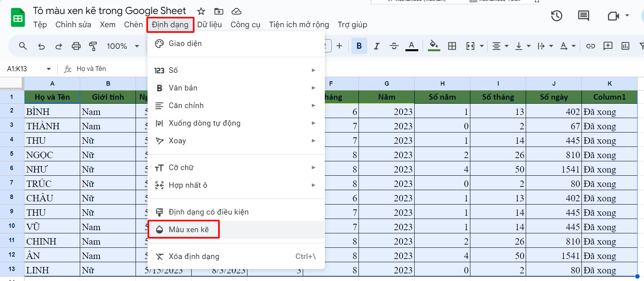Viewport: 644px width, 281px height.
Task: Open version history clock icon
Action: pyautogui.click(x=557, y=16)
